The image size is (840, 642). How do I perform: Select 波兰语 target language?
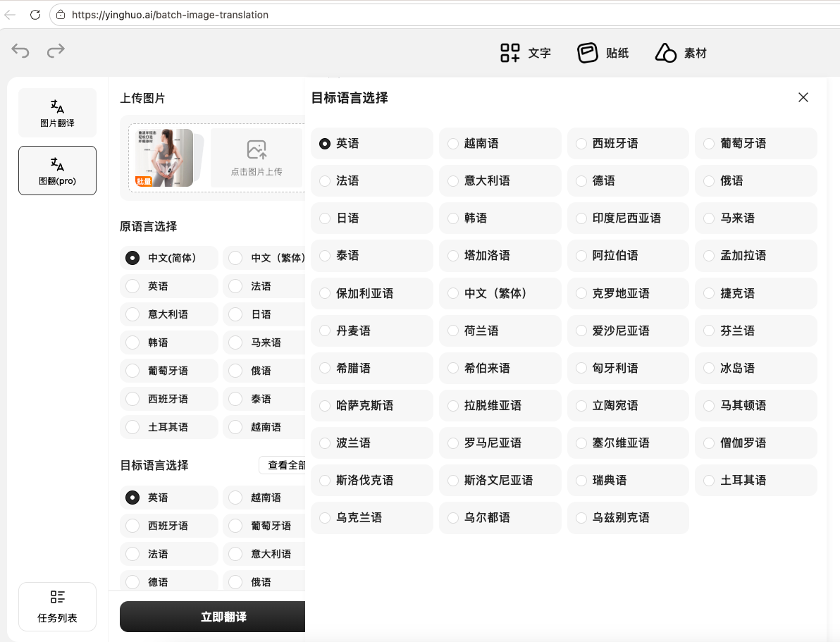coord(372,443)
